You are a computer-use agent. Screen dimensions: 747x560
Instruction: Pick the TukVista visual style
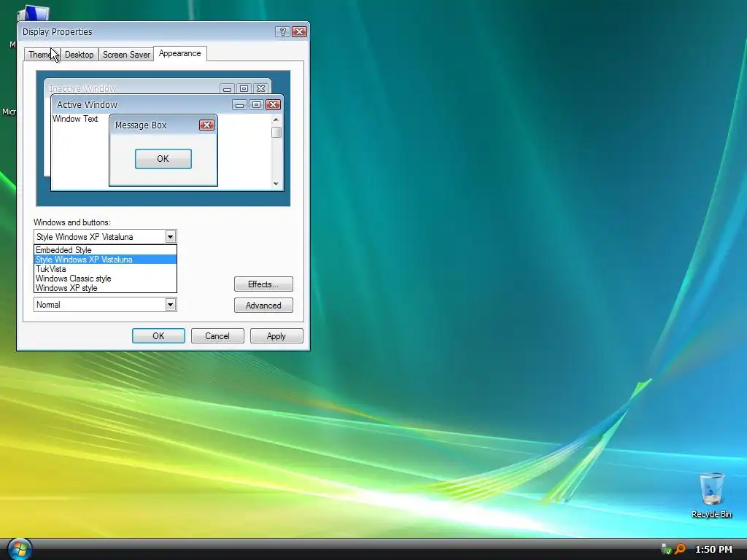pos(105,269)
